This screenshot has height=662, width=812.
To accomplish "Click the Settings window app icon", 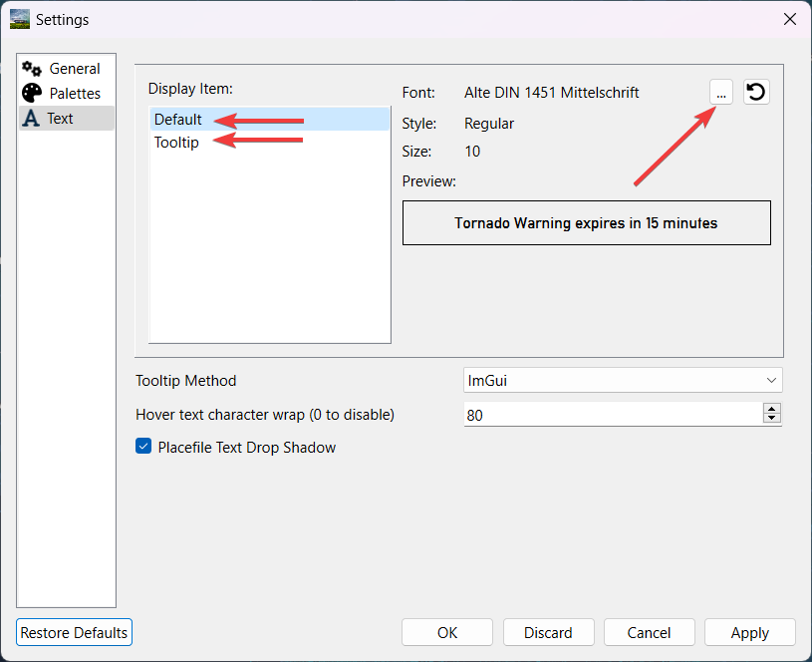I will pyautogui.click(x=20, y=19).
